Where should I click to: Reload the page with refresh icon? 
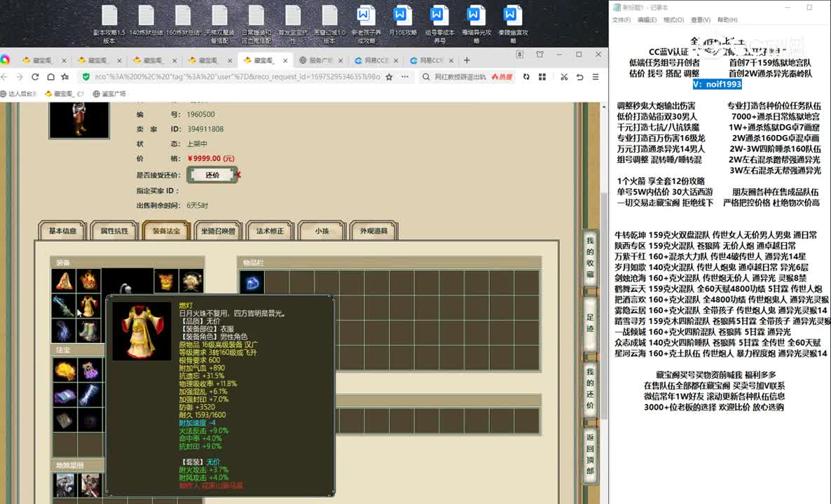(x=35, y=77)
